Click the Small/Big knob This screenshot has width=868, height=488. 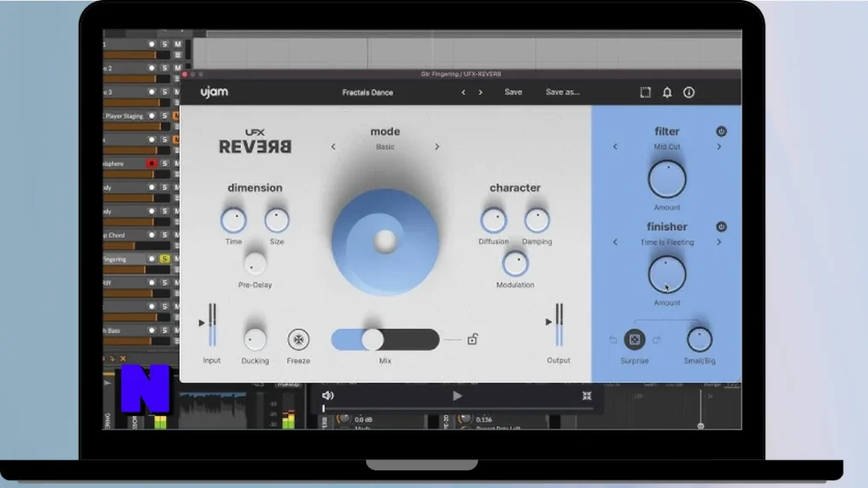[699, 339]
